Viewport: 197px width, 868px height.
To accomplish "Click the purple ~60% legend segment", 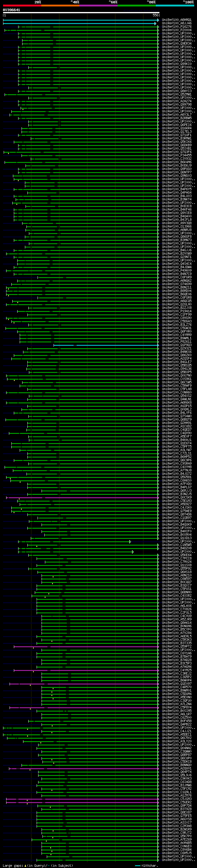I will [98, 6].
